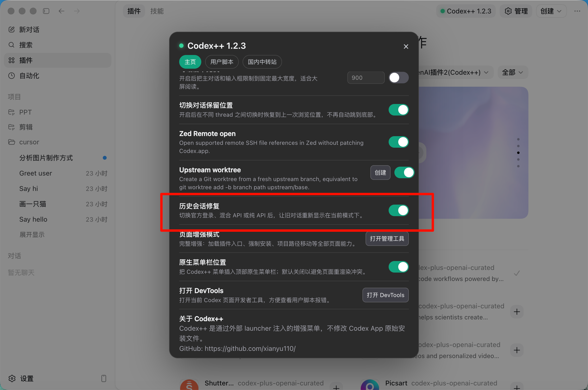This screenshot has height=390, width=588.
Task: Click the new conversation compose icon
Action: click(x=12, y=30)
